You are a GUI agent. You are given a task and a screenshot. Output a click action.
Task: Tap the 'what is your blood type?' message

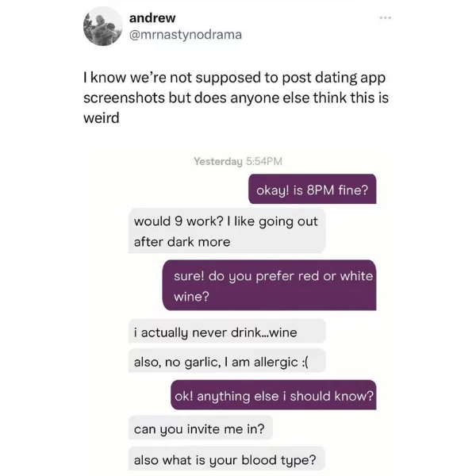pos(227,459)
